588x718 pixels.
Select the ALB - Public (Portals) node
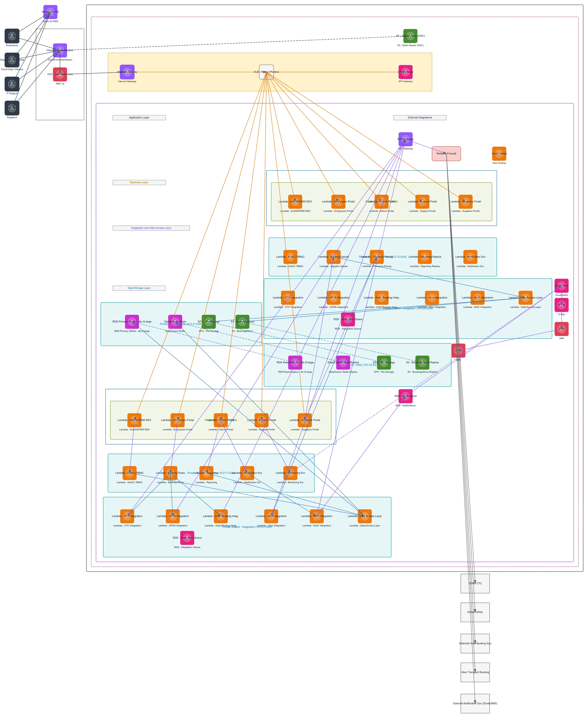pyautogui.click(x=267, y=72)
